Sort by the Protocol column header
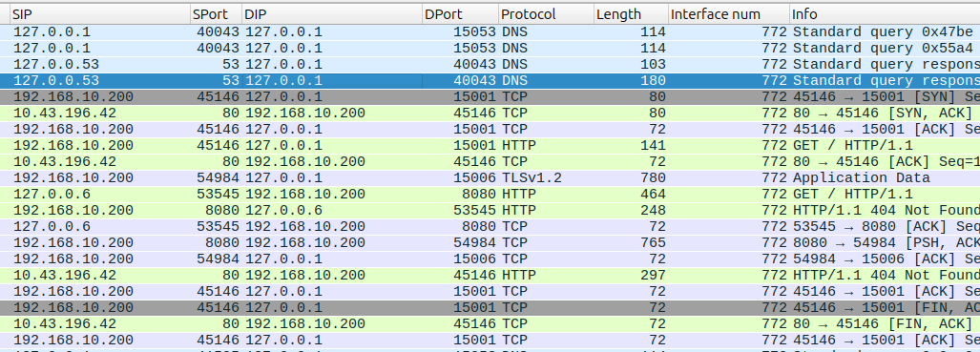The width and height of the screenshot is (980, 352). (546, 13)
